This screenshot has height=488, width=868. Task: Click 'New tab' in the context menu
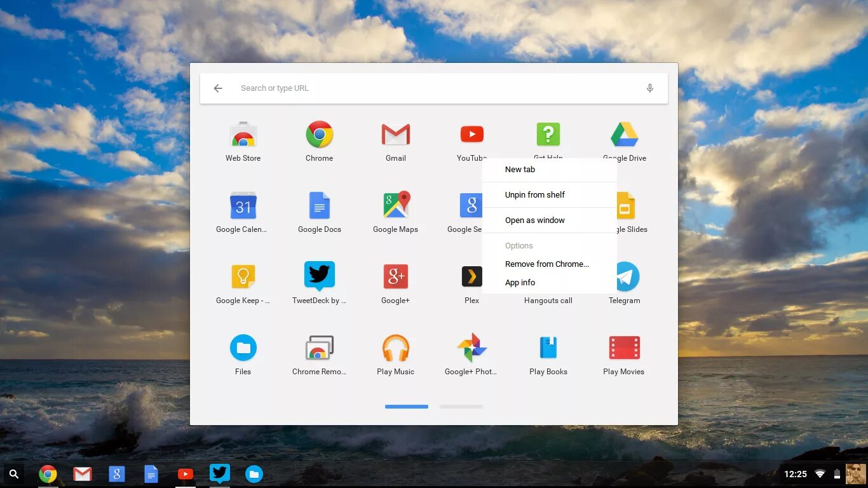(x=520, y=169)
